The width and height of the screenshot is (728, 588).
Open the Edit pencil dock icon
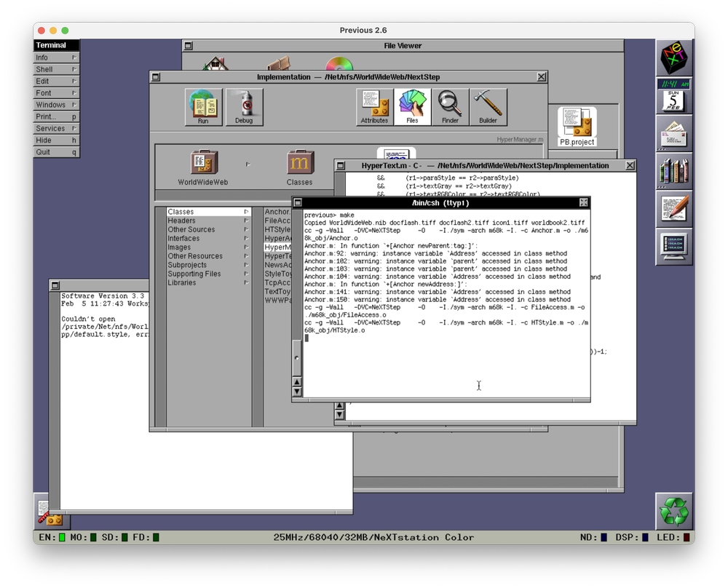click(x=673, y=209)
